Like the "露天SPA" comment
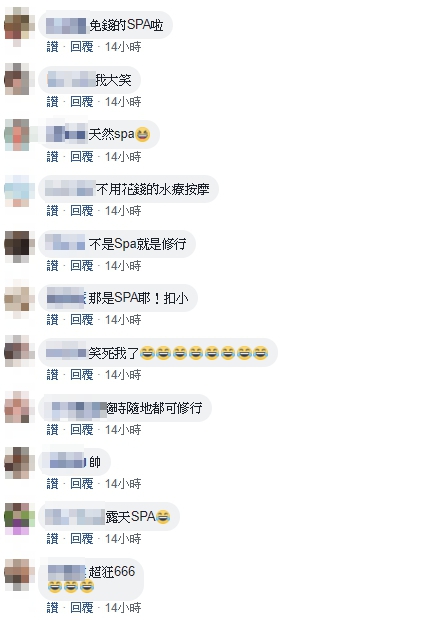Screen dimensions: 422x620 tap(52, 539)
